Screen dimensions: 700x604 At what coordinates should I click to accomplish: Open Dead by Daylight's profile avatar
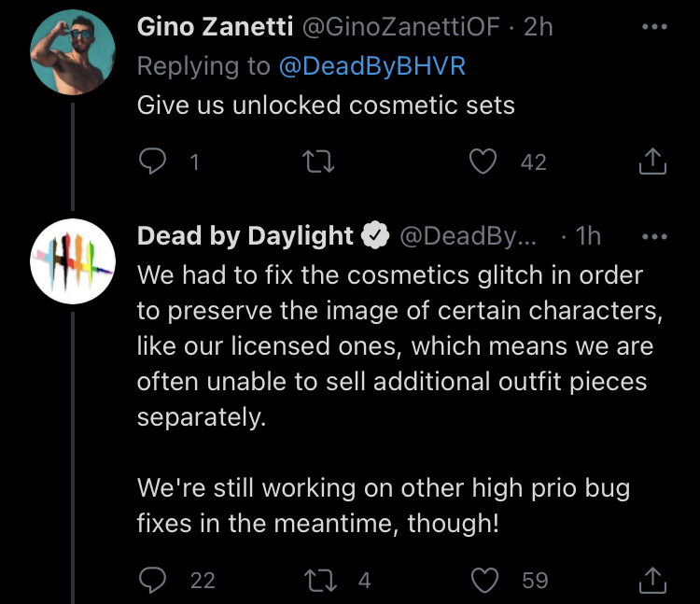[73, 261]
